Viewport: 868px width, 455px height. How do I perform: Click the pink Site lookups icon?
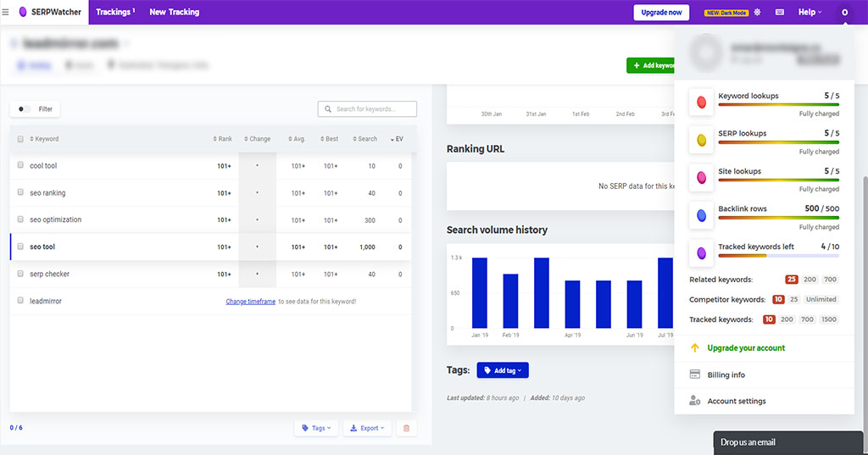(x=701, y=178)
